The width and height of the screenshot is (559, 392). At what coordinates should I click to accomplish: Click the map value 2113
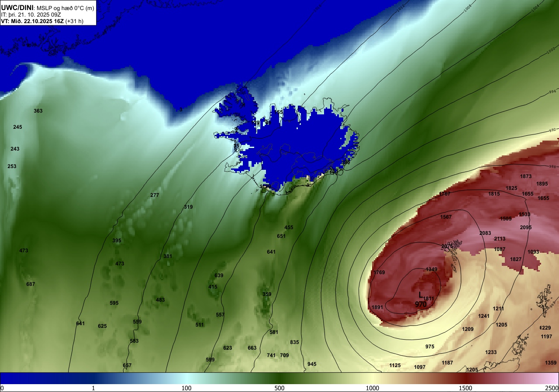tap(500, 239)
